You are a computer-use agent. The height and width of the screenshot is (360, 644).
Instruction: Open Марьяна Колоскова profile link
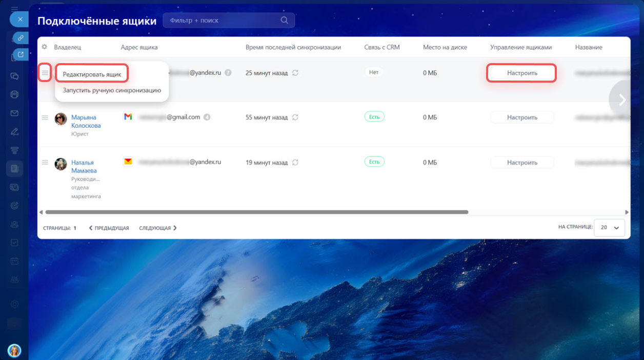pos(86,122)
